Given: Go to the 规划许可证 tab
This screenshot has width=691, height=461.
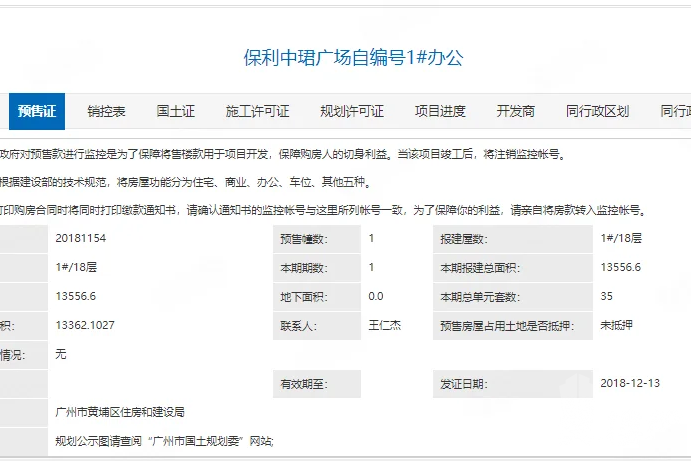Looking at the screenshot, I should [352, 111].
